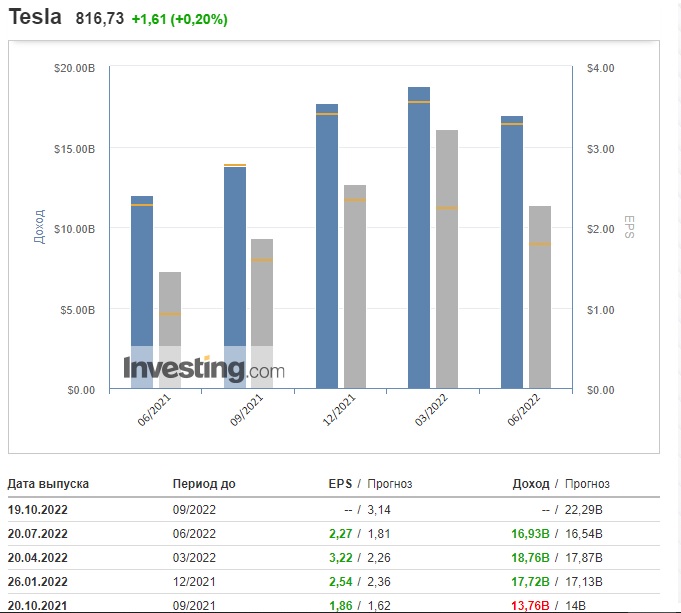Click revenue value 18,76B
This screenshot has width=681, height=613.
click(530, 557)
